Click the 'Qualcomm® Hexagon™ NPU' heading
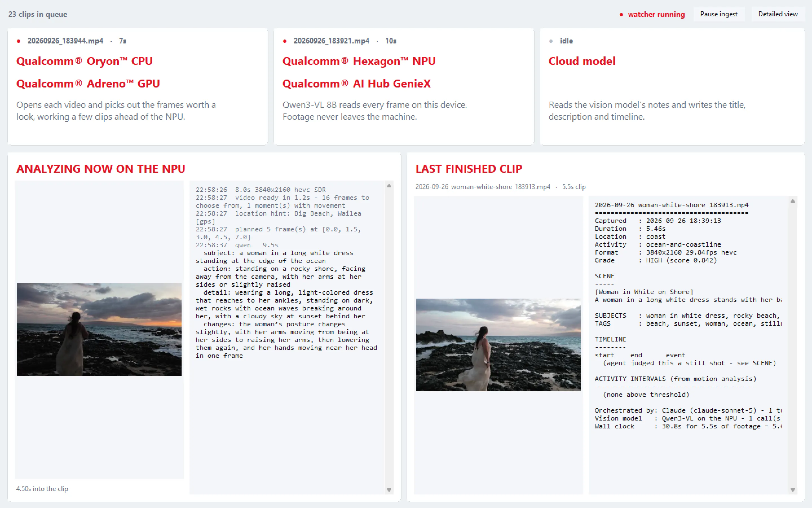 point(359,61)
